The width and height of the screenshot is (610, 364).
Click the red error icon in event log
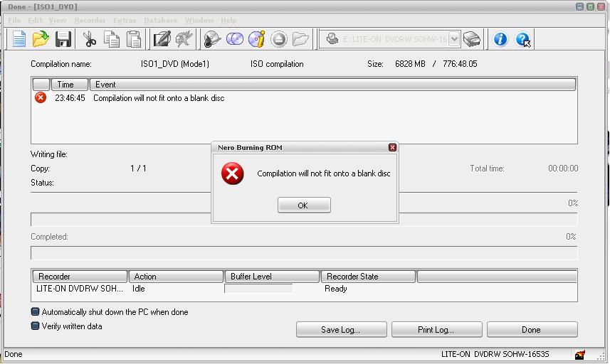click(x=41, y=97)
